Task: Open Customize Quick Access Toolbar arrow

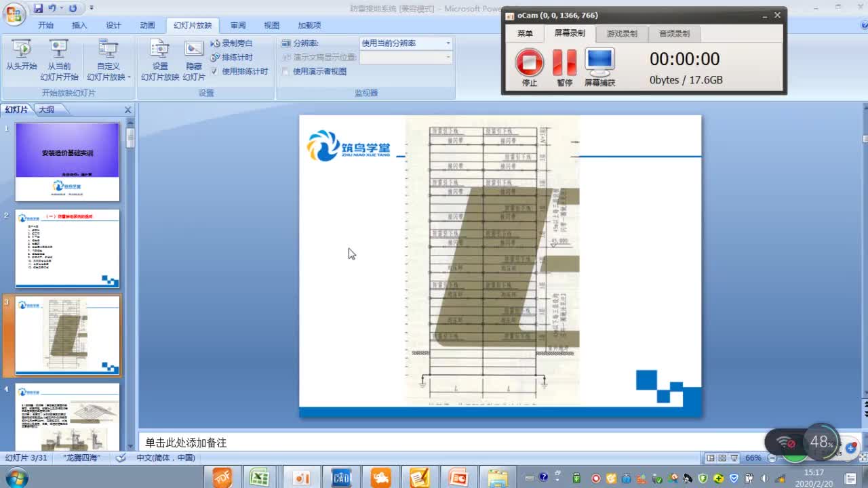Action: click(x=92, y=9)
